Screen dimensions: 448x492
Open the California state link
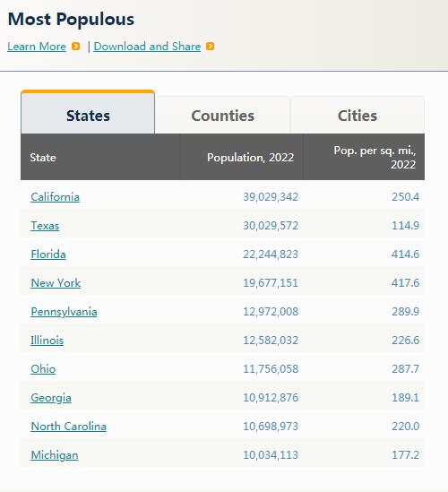(x=56, y=197)
